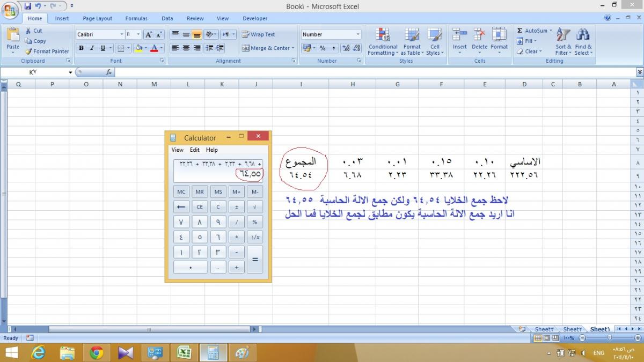Expand the Merge & Center dropdown arrow

(x=293, y=48)
